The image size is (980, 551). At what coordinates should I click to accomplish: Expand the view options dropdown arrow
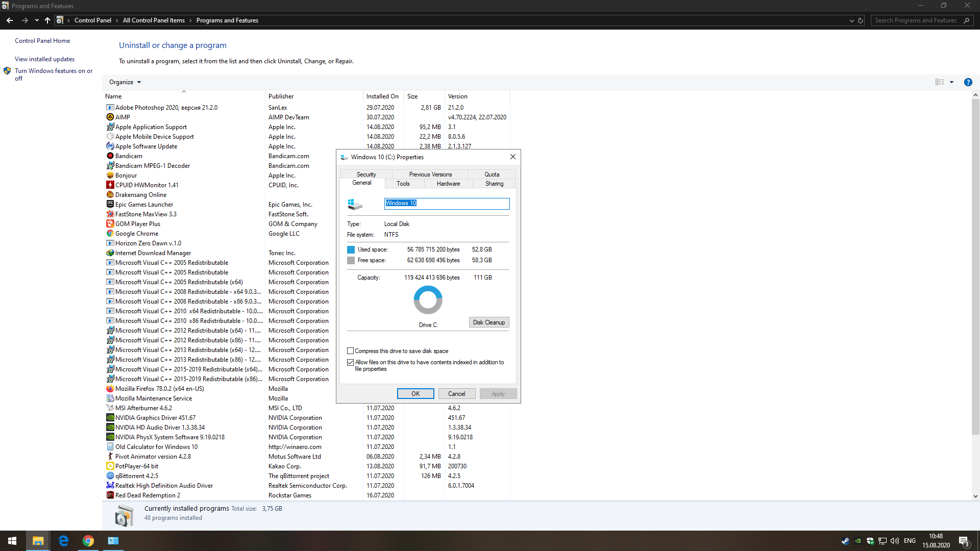(951, 82)
